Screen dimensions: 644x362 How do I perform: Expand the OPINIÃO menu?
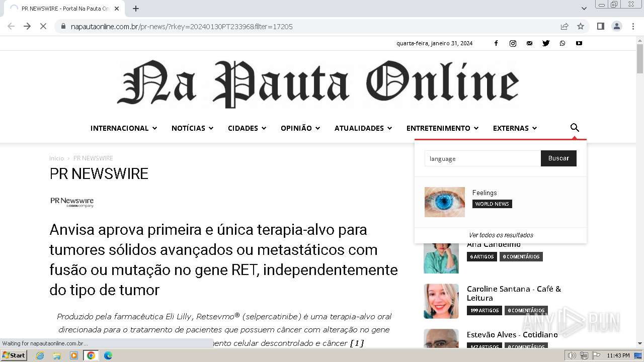(x=300, y=128)
